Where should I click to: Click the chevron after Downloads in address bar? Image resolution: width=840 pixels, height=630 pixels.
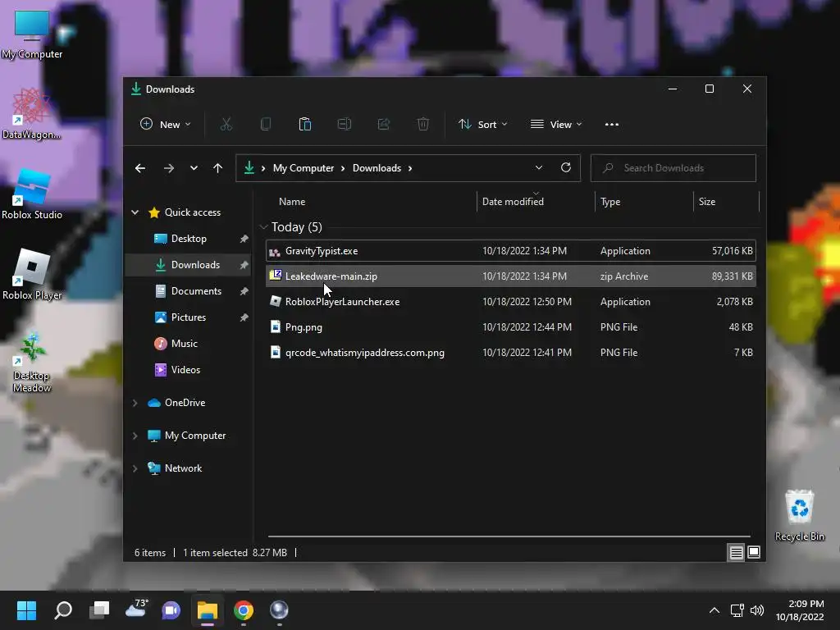tap(410, 168)
